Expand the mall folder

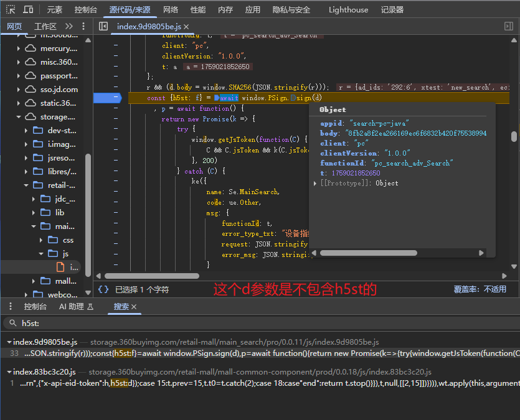tap(33, 281)
